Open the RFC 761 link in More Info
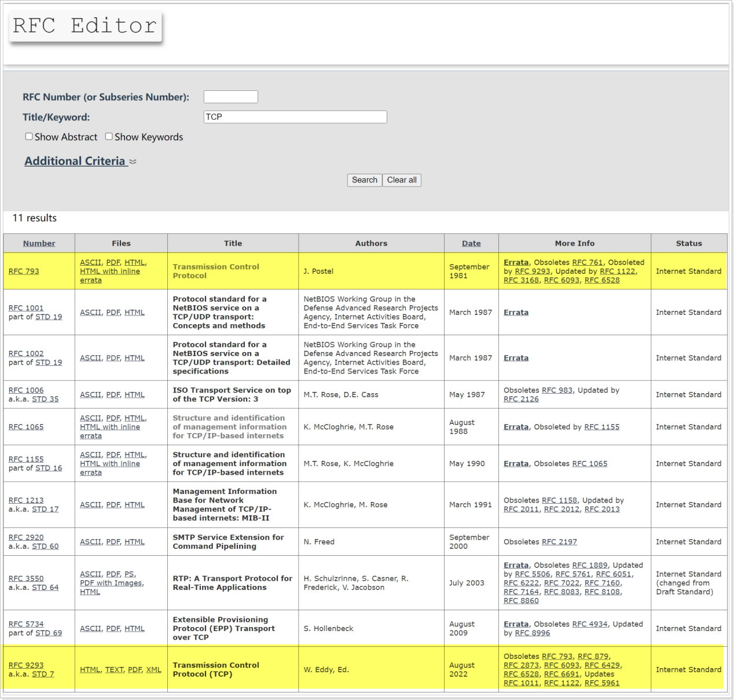Image resolution: width=734 pixels, height=700 pixels. tap(587, 262)
